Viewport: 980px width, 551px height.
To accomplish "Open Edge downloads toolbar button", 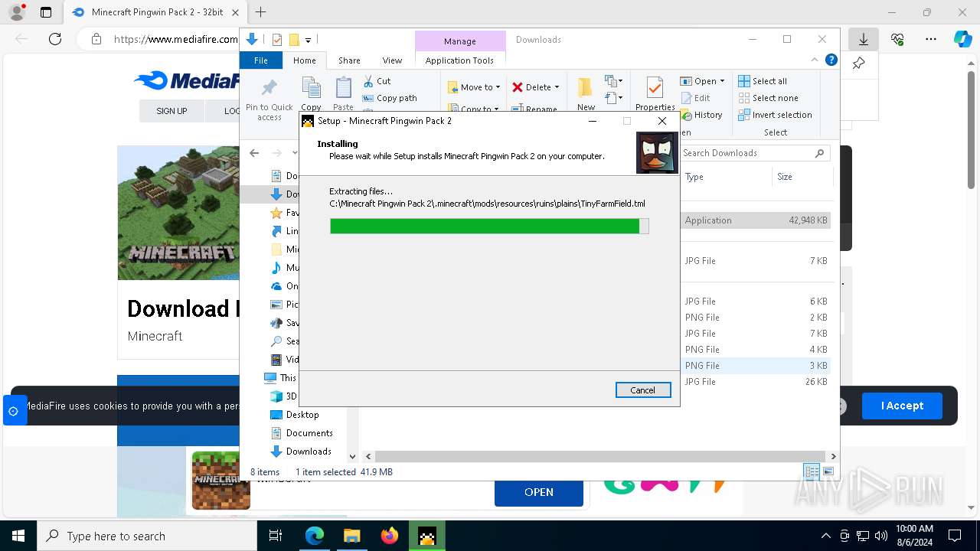I will 864,39.
